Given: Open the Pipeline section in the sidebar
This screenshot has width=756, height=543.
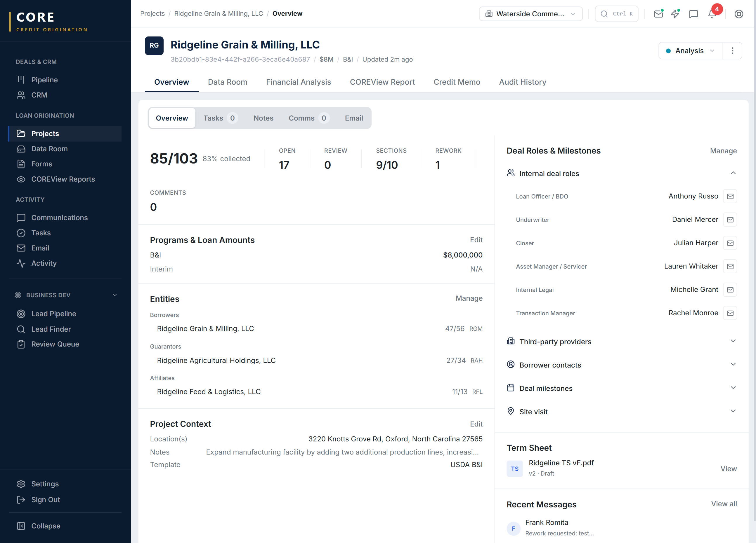Looking at the screenshot, I should pyautogui.click(x=44, y=80).
